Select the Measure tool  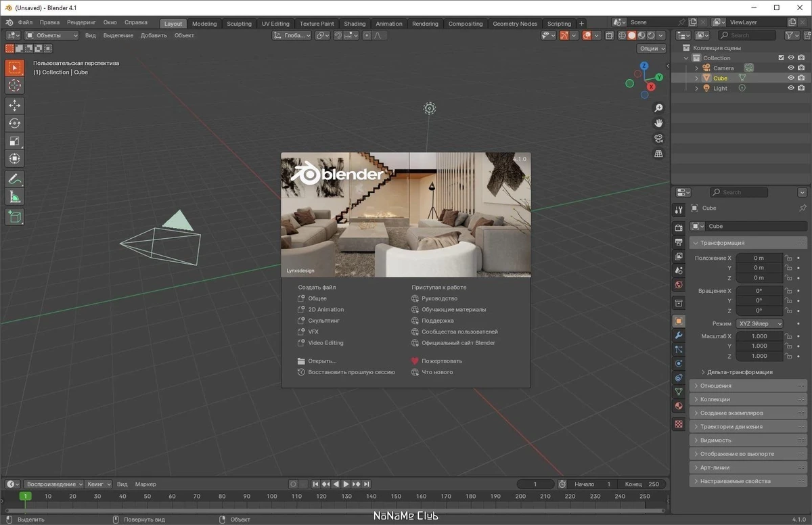pos(14,197)
